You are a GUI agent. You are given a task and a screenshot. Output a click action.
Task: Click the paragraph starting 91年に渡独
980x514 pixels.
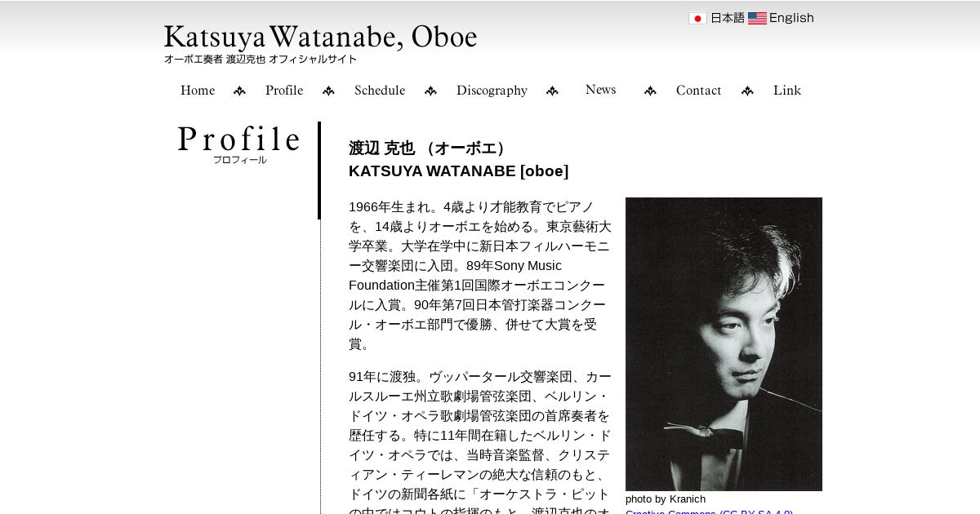coord(480,441)
